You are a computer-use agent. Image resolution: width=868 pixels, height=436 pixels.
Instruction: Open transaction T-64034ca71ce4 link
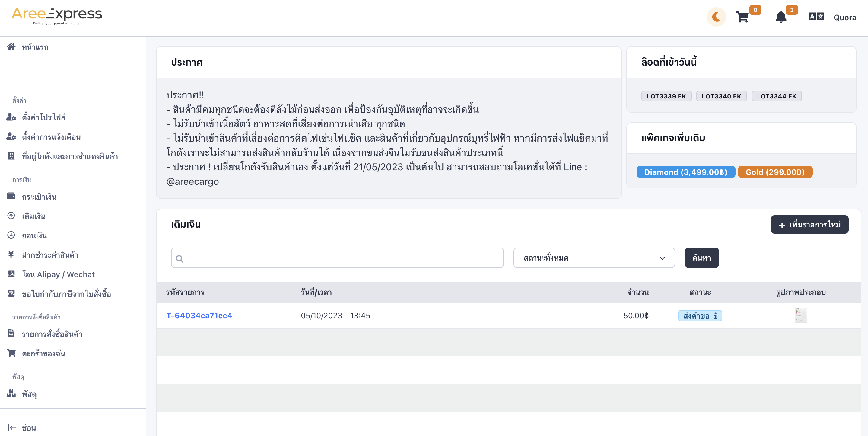199,316
